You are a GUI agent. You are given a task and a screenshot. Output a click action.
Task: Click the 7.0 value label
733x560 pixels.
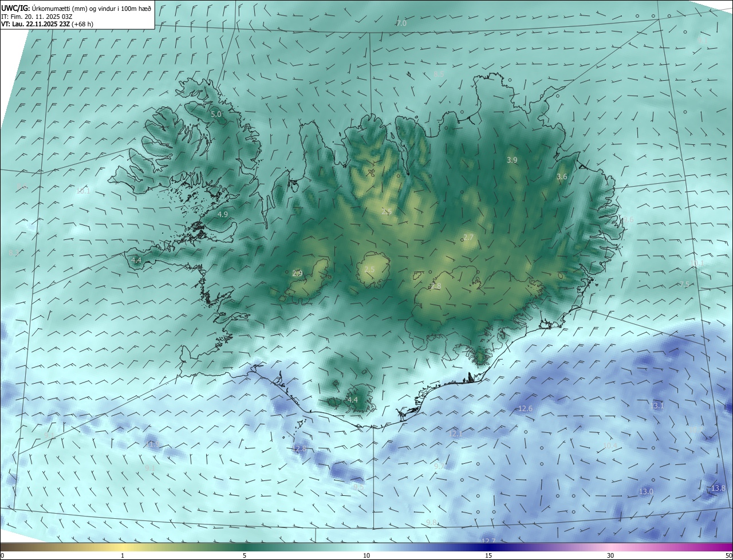[401, 23]
